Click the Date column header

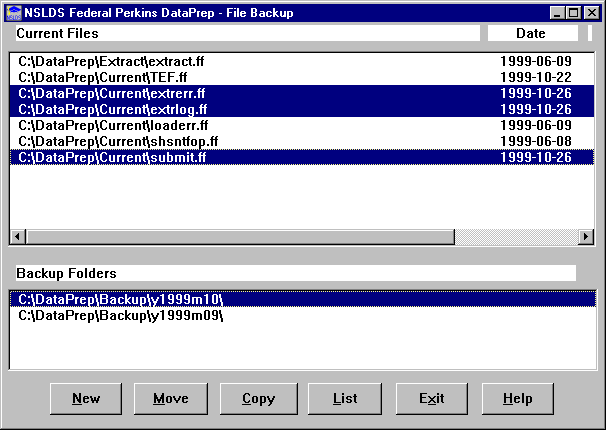[x=533, y=33]
